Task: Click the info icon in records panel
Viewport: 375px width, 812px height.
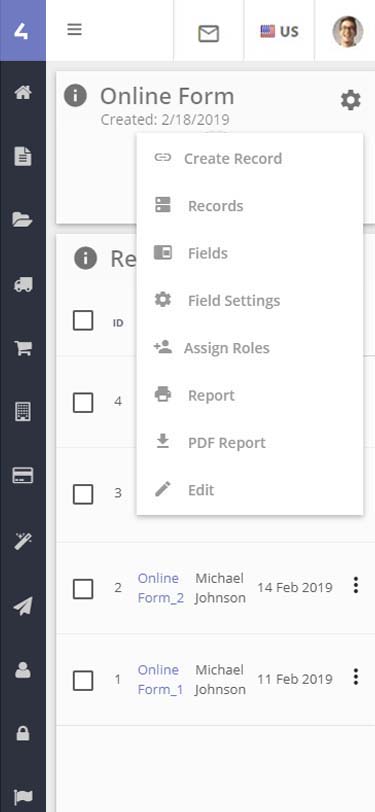Action: 85,258
